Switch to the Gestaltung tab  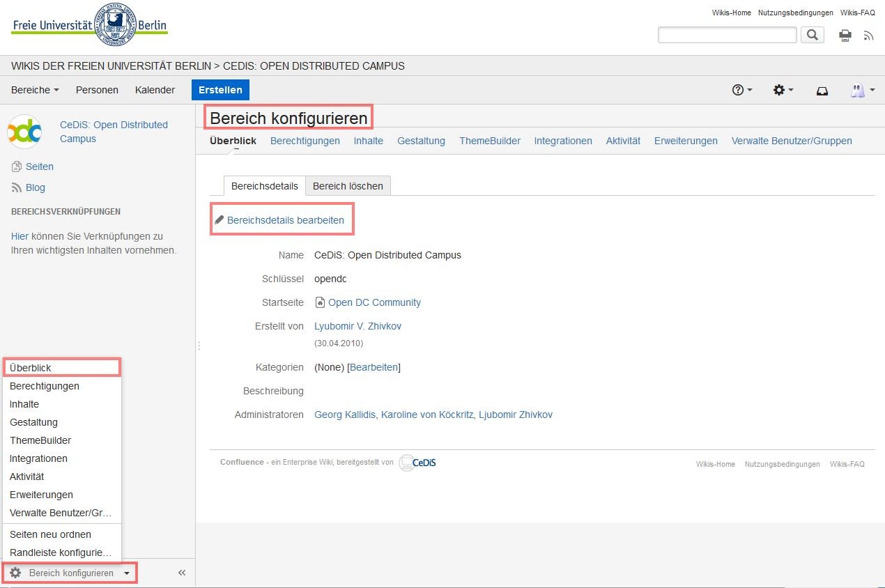coord(421,141)
